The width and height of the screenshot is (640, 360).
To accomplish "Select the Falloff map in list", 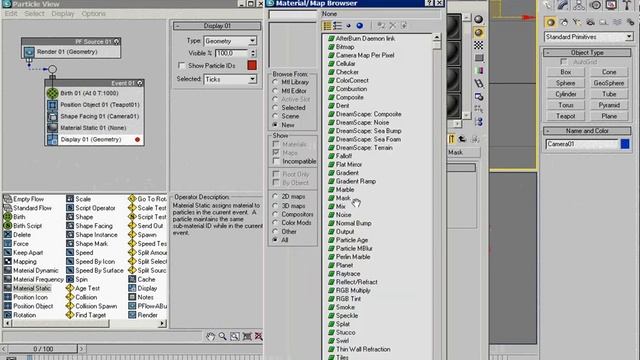I will (x=344, y=156).
